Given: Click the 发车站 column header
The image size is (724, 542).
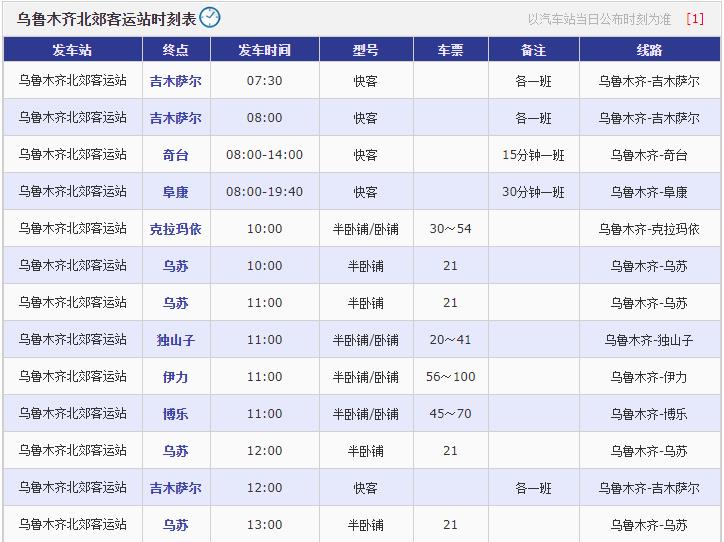Looking at the screenshot, I should click(x=72, y=49).
